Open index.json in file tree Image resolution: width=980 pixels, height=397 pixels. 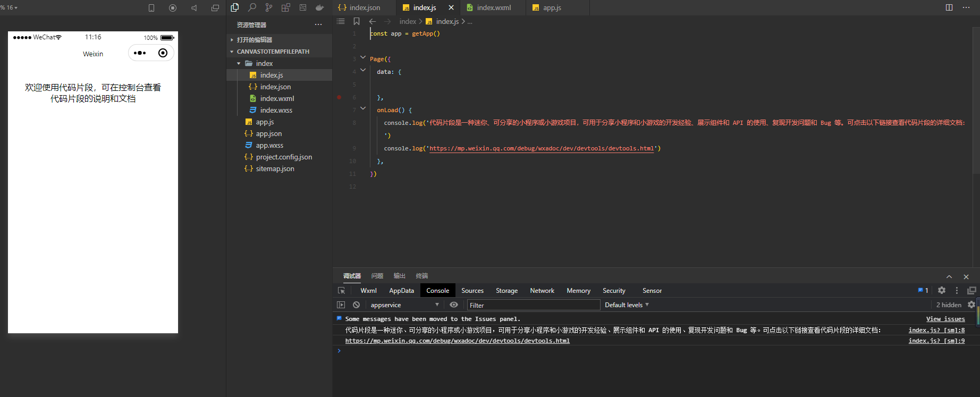tap(280, 87)
